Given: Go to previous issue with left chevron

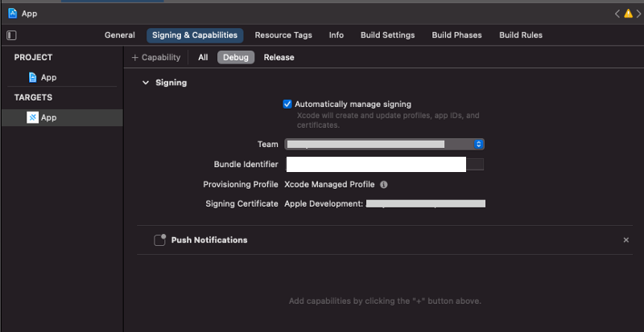Looking at the screenshot, I should (x=617, y=14).
